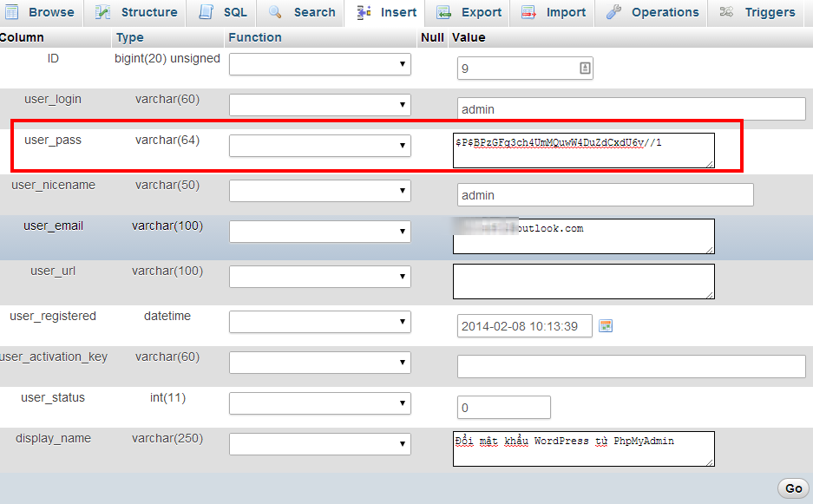Switch to the Operations tab
The width and height of the screenshot is (813, 504).
(x=652, y=12)
